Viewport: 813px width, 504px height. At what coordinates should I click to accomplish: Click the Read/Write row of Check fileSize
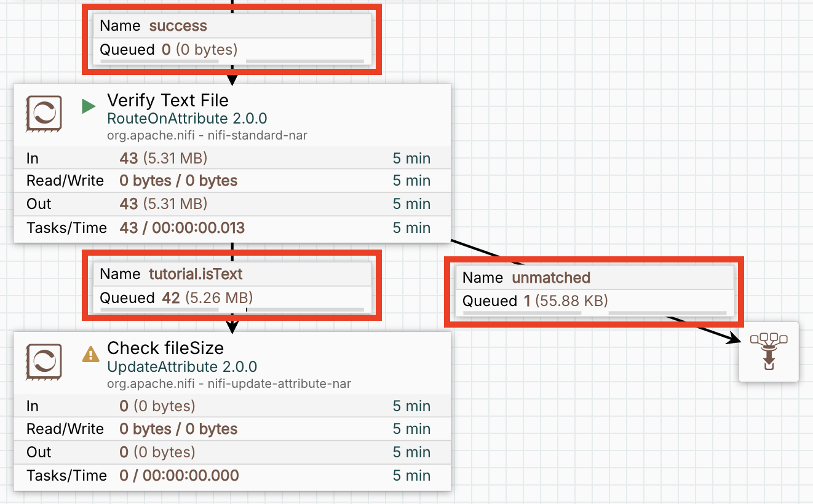(232, 429)
